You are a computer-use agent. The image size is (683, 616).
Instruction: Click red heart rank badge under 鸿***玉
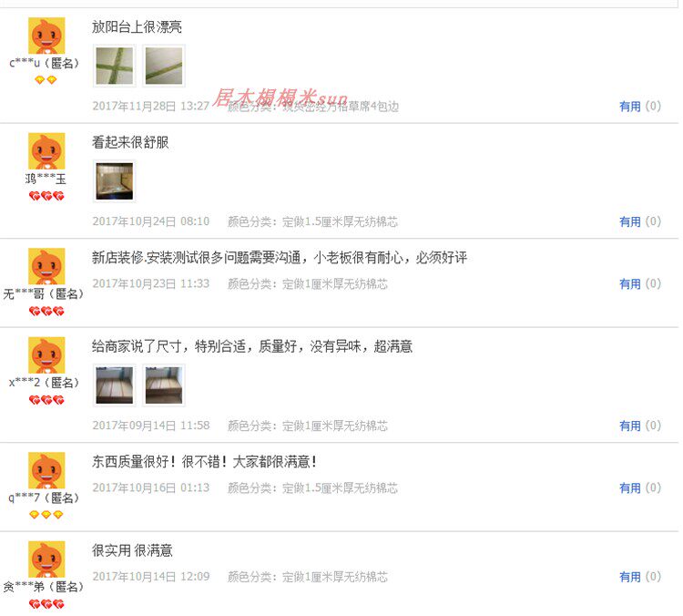coord(46,196)
